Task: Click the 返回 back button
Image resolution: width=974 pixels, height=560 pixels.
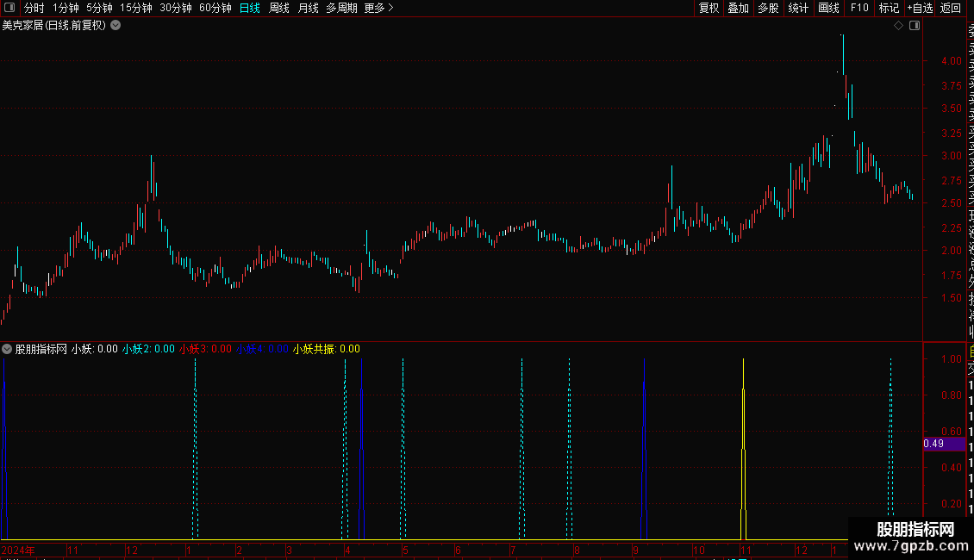Action: click(x=951, y=8)
